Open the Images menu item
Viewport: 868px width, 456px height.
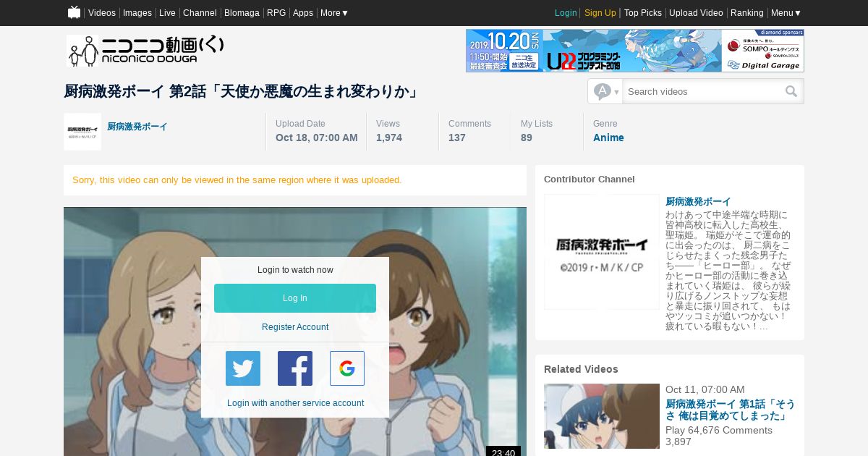(x=137, y=13)
